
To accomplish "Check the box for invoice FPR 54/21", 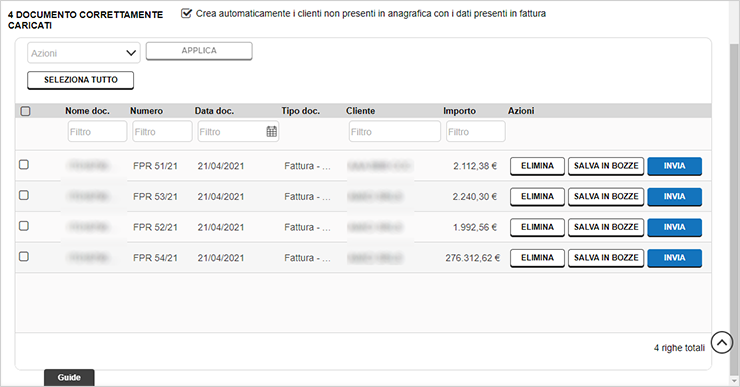I will pyautogui.click(x=24, y=257).
